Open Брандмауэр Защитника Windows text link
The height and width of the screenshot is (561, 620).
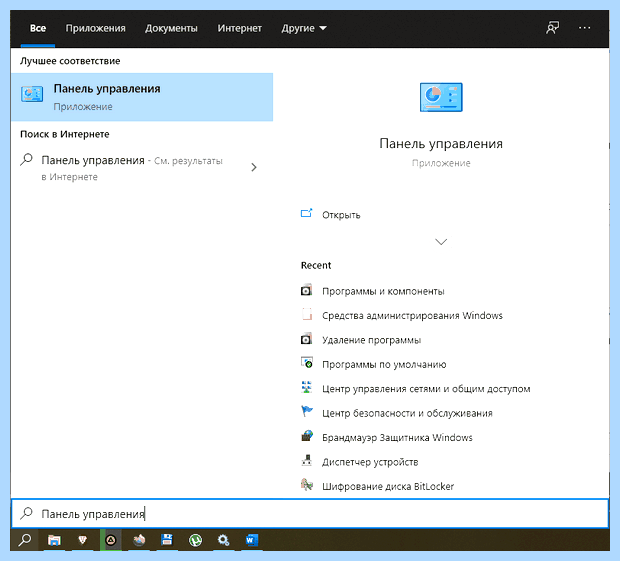tap(397, 438)
